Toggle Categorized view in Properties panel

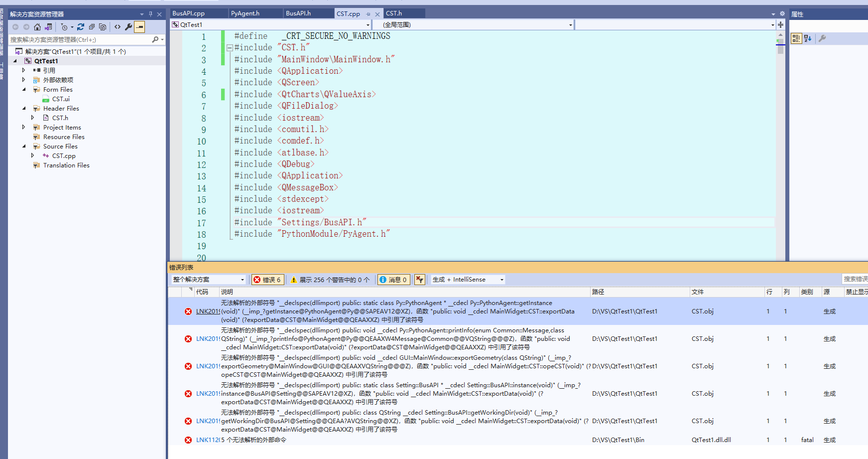click(796, 38)
